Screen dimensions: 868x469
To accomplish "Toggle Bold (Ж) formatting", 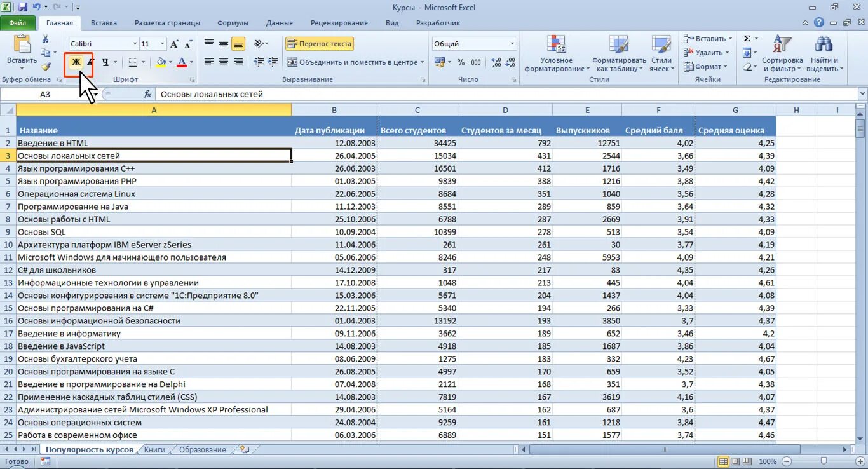I will pyautogui.click(x=76, y=62).
